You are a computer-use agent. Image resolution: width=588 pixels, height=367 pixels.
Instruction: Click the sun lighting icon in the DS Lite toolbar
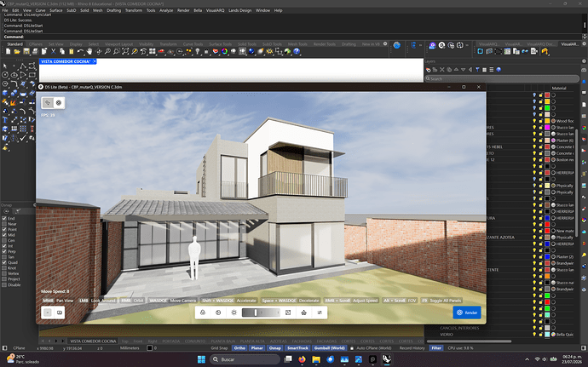[x=234, y=313]
